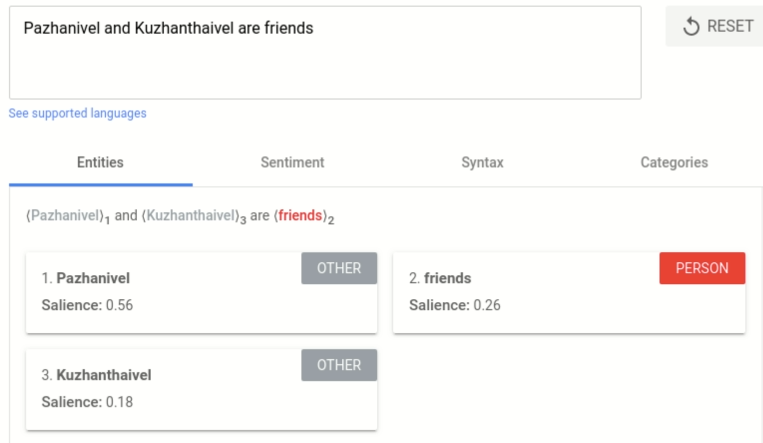Click the red friends entity in sentence

301,215
